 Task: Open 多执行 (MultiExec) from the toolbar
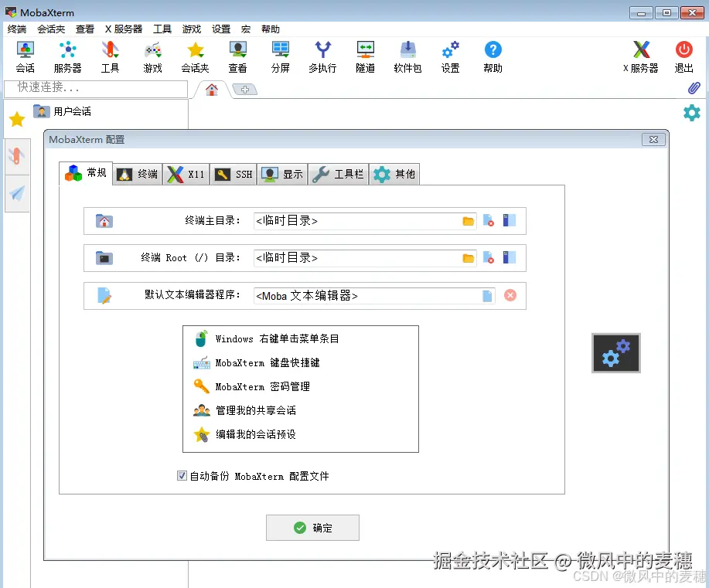(x=322, y=54)
